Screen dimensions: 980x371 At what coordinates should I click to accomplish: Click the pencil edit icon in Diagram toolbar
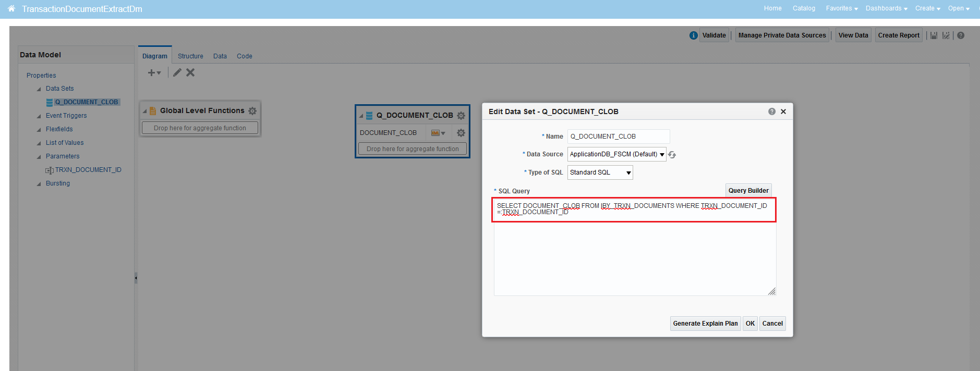point(177,72)
